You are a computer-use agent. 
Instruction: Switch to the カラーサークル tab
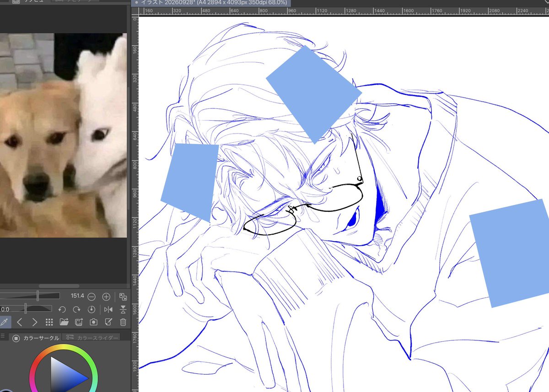[36, 338]
